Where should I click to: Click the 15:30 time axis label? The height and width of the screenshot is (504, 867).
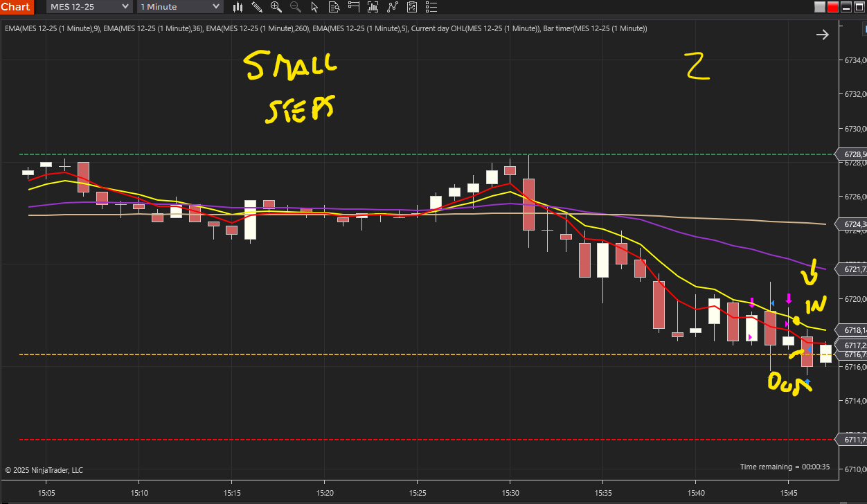pyautogui.click(x=510, y=492)
